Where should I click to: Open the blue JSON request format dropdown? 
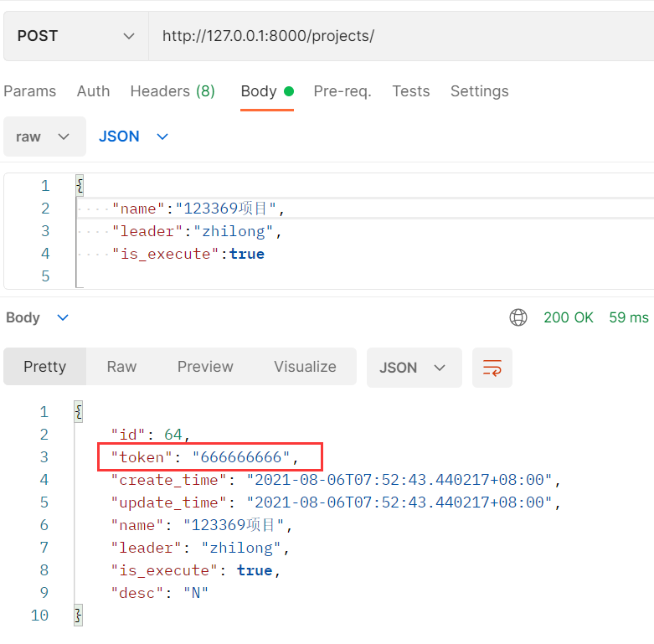point(133,137)
